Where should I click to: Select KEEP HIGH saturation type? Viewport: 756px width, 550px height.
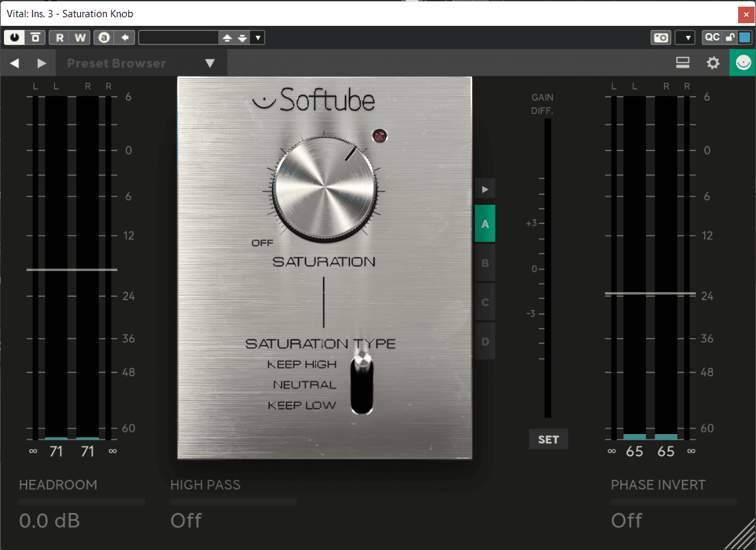[302, 364]
